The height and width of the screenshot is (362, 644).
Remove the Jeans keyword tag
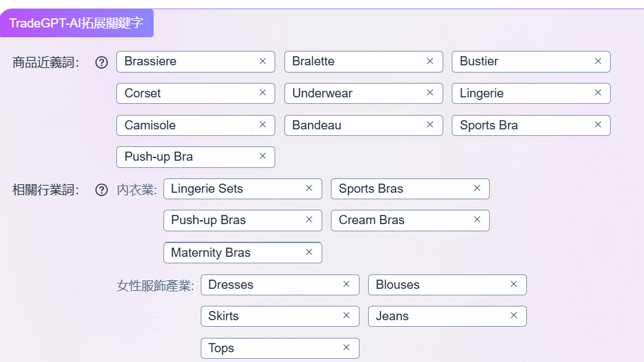[513, 315]
